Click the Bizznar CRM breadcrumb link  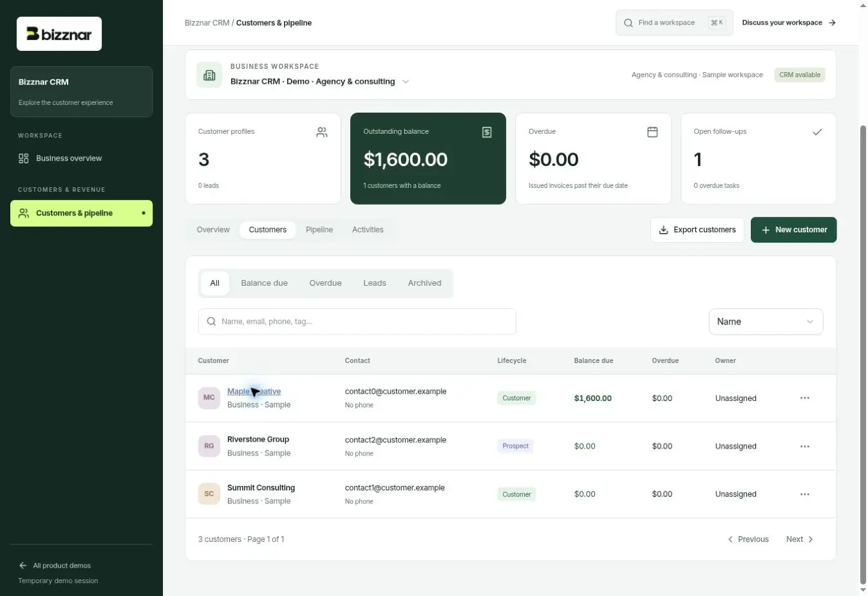click(207, 23)
